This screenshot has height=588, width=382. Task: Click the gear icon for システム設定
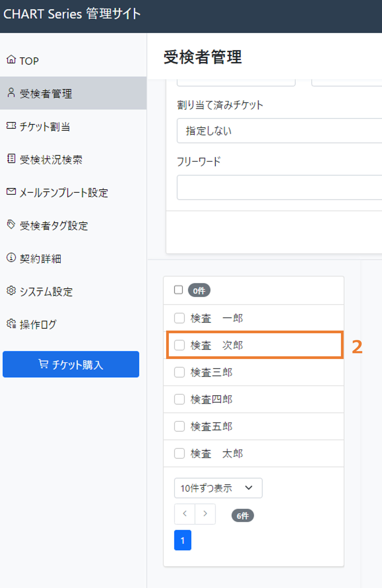point(11,290)
